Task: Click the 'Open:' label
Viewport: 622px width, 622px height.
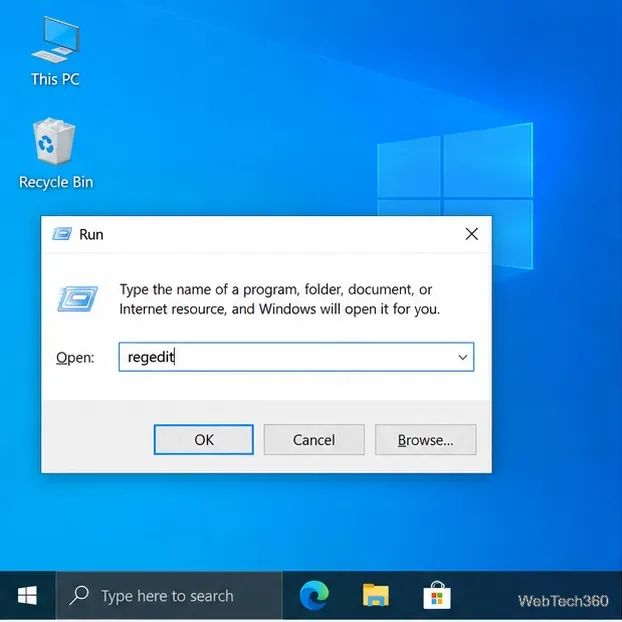Action: pyautogui.click(x=75, y=358)
